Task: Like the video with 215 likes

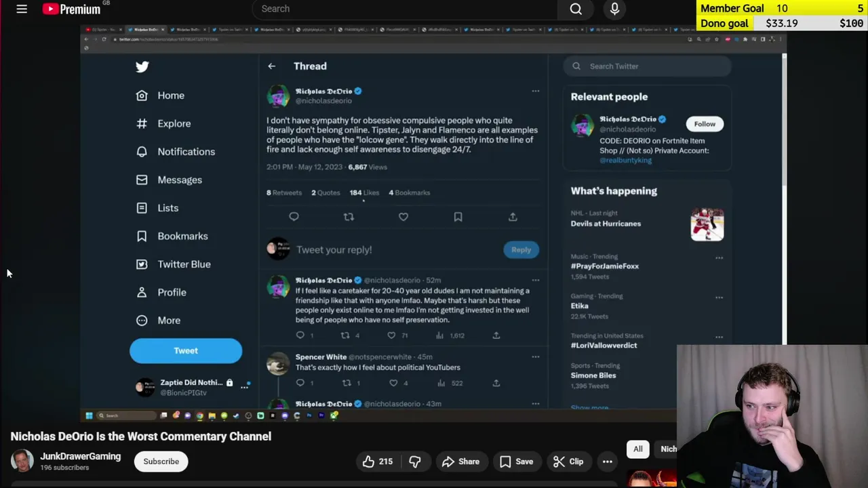Action: [x=377, y=462]
